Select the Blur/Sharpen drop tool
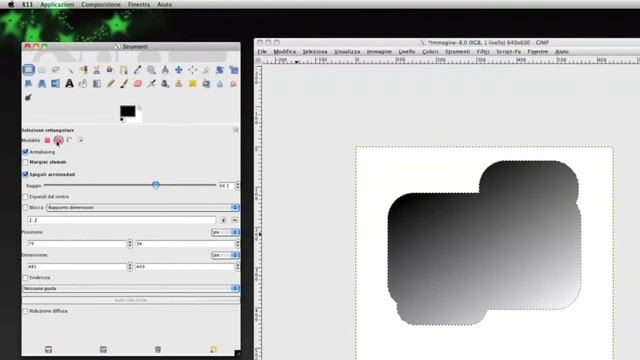The image size is (640, 360). click(220, 84)
